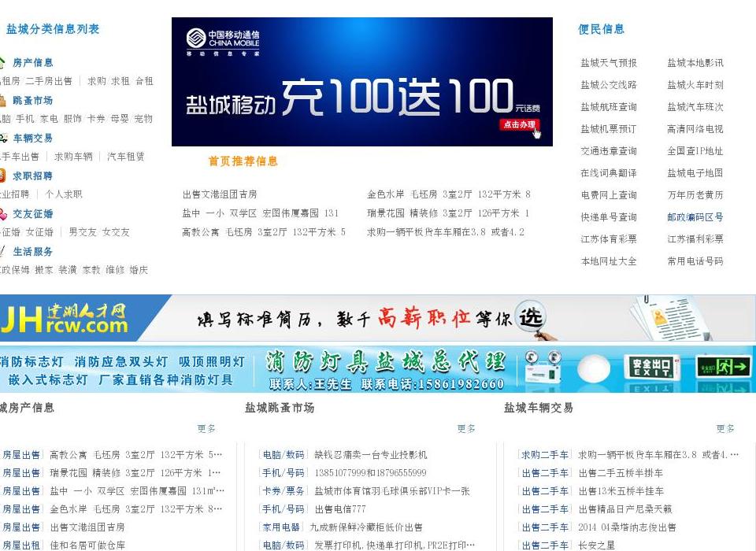Open 万年历老黄历
Image resolution: width=756 pixels, height=551 pixels.
pyautogui.click(x=695, y=195)
